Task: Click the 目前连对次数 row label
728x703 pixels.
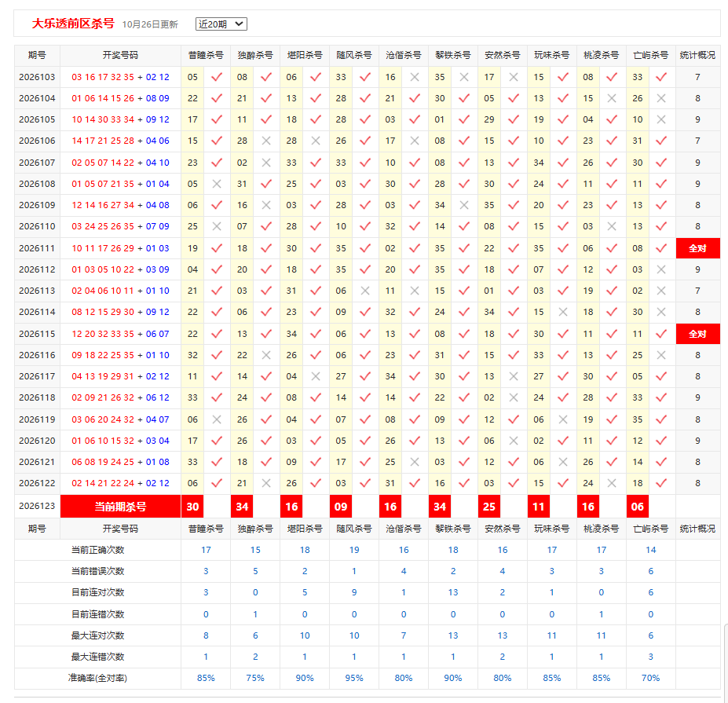Action: click(97, 592)
